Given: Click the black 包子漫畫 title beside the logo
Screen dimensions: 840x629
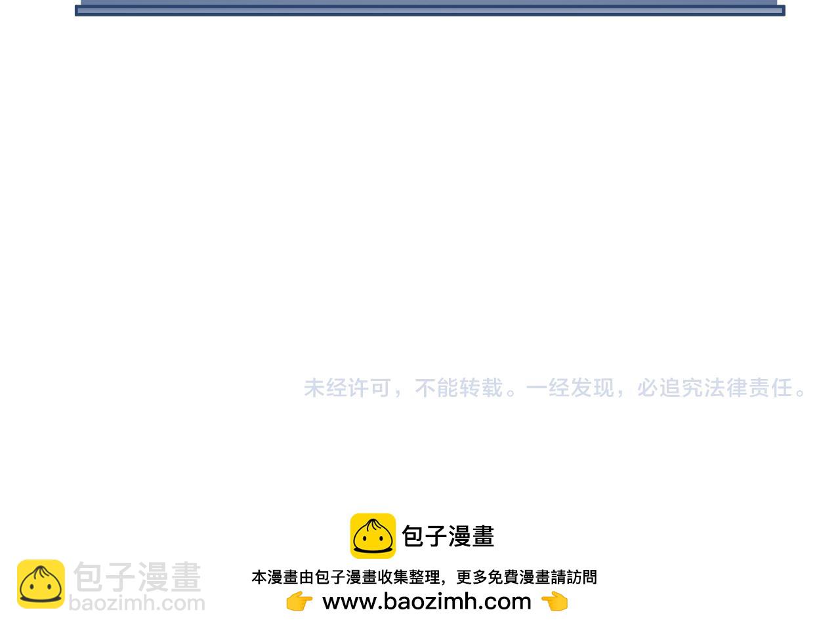Looking at the screenshot, I should click(x=448, y=537).
